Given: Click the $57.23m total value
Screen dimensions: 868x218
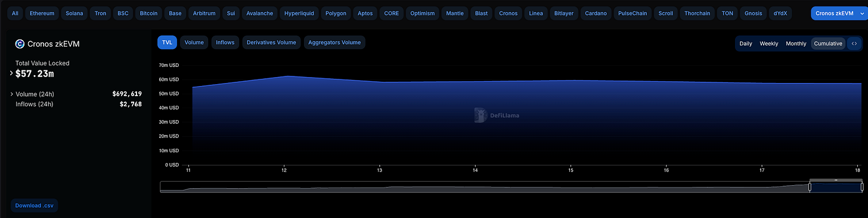Looking at the screenshot, I should coord(35,73).
